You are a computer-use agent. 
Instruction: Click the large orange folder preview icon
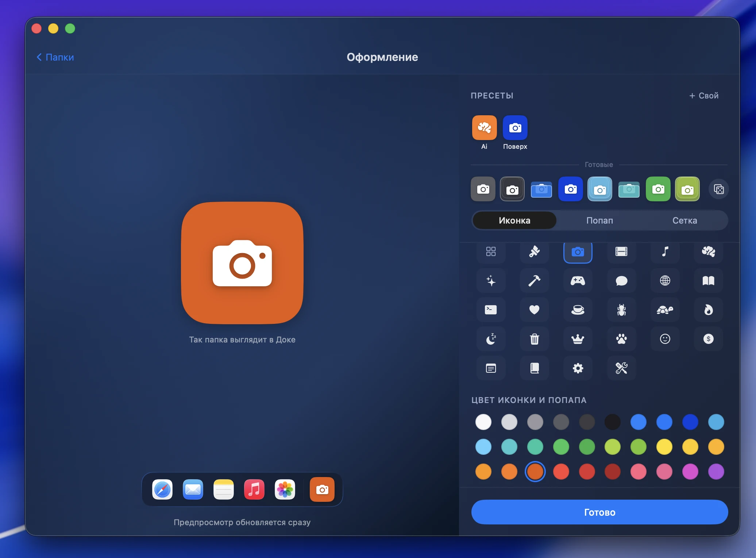[242, 263]
